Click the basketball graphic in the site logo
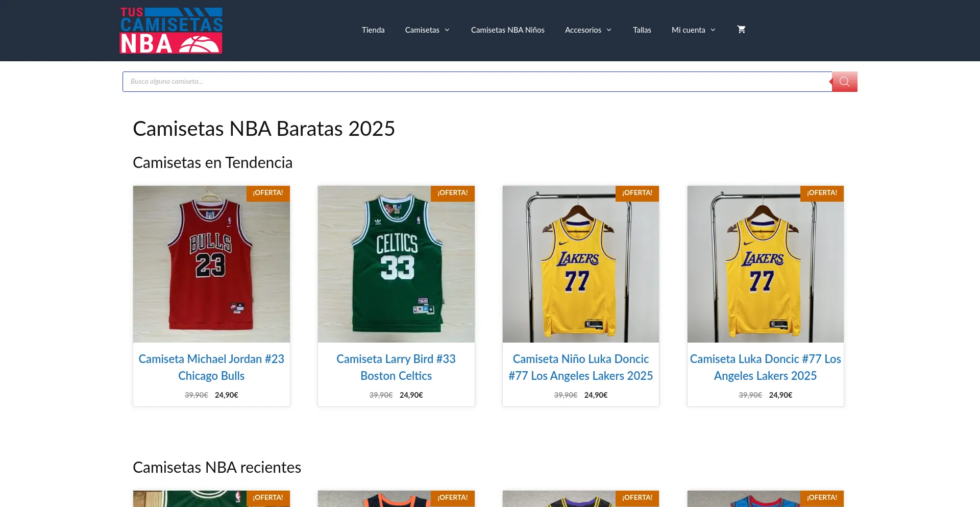The height and width of the screenshot is (507, 980). click(x=199, y=43)
